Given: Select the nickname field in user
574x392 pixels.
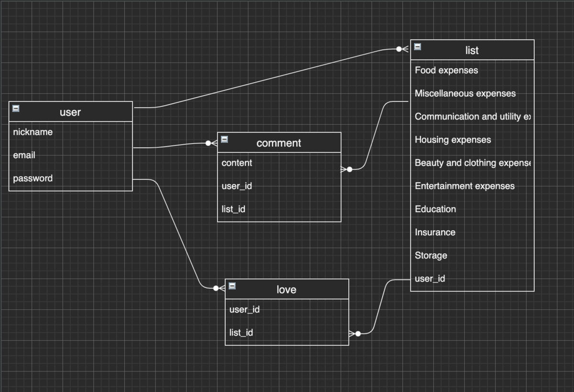Looking at the screenshot, I should point(71,132).
